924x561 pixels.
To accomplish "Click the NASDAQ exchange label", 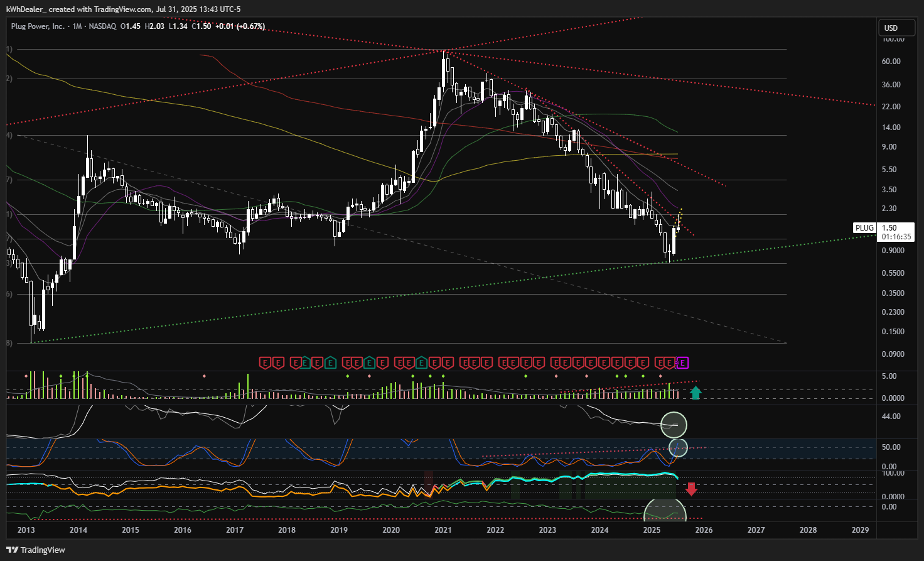I will pos(102,26).
